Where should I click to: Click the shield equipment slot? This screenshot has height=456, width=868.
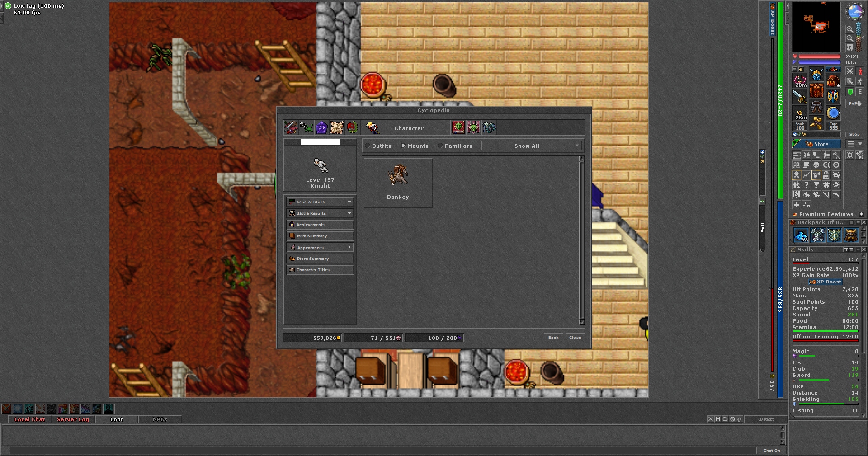point(833,97)
